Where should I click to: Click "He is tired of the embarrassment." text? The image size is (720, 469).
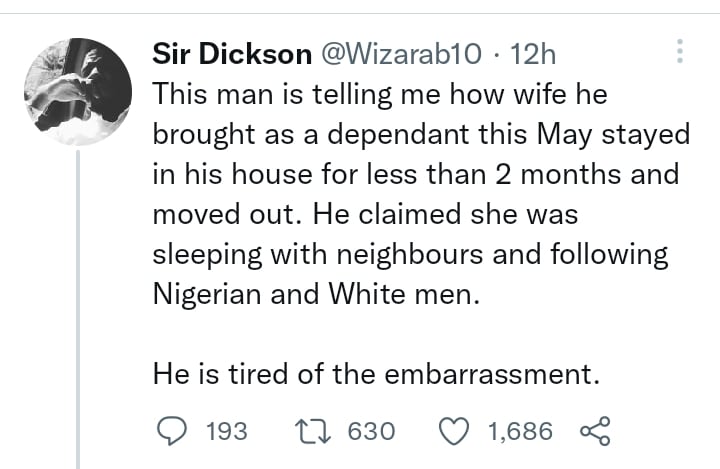(x=377, y=374)
